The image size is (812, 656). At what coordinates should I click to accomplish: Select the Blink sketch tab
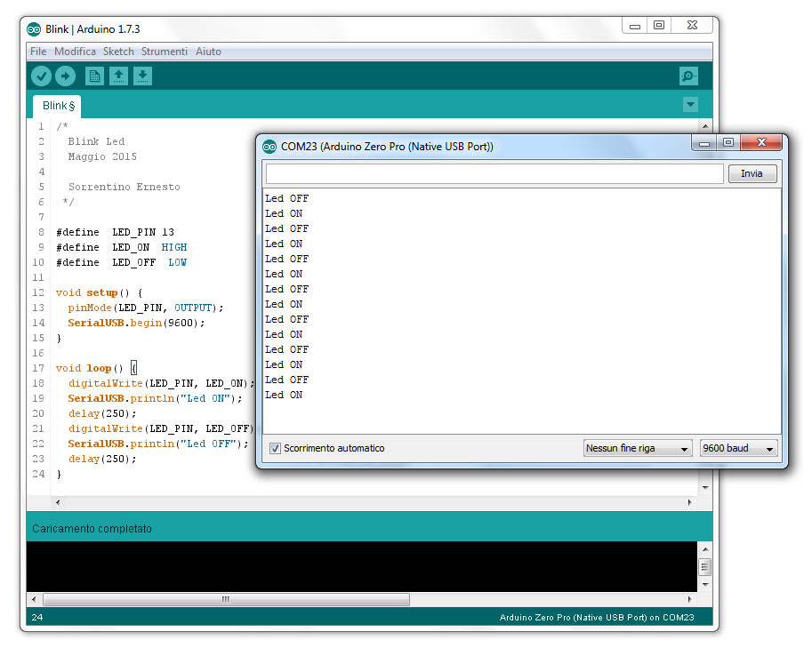[57, 106]
